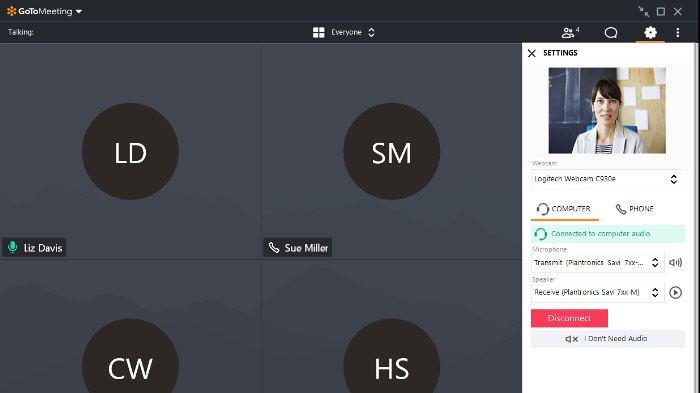This screenshot has width=700, height=393.
Task: Click Sue Miller phone icon
Action: click(274, 247)
